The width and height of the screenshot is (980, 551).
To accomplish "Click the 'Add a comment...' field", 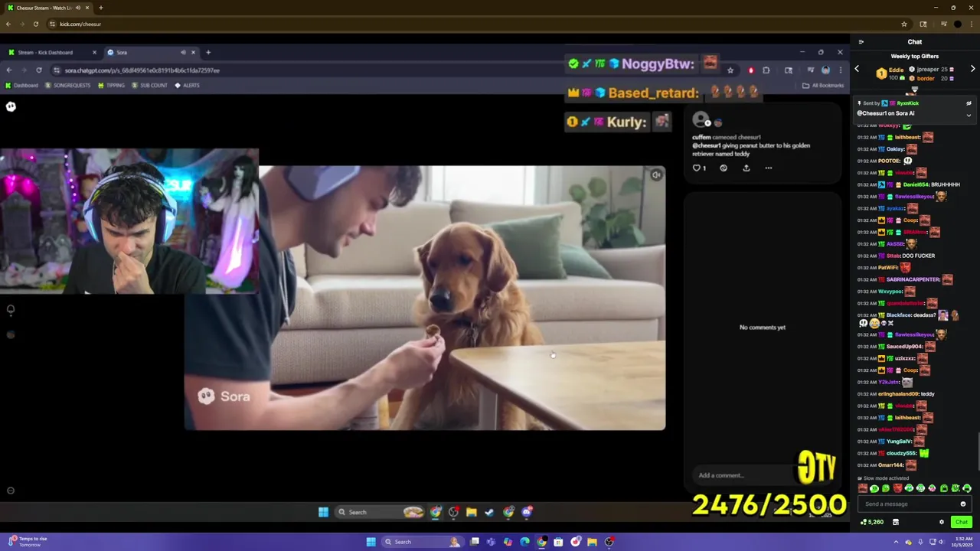I will pos(743,475).
